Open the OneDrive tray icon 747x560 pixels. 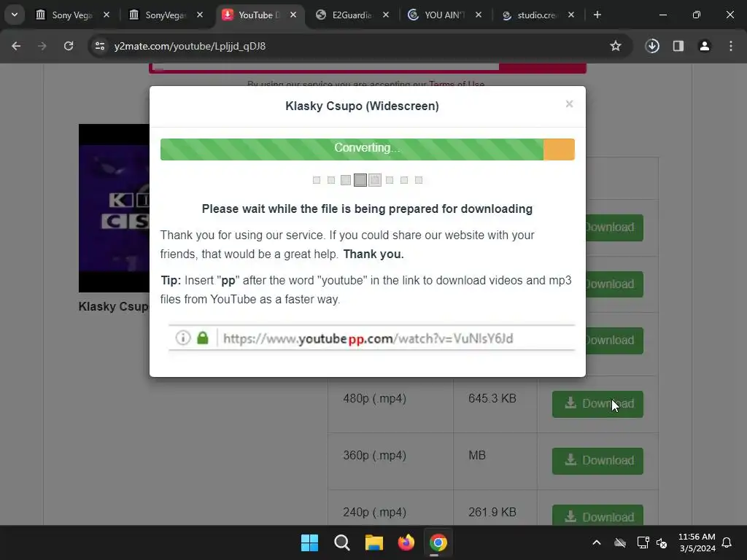(x=620, y=542)
